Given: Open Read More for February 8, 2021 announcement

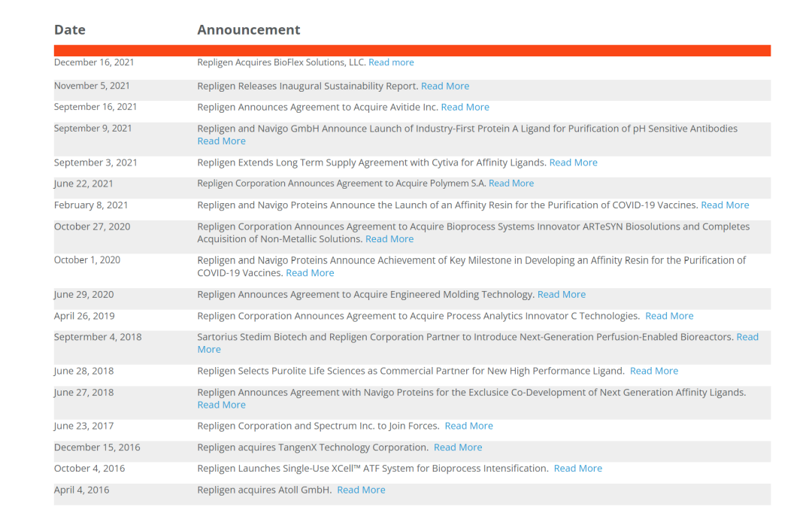Looking at the screenshot, I should (x=725, y=205).
